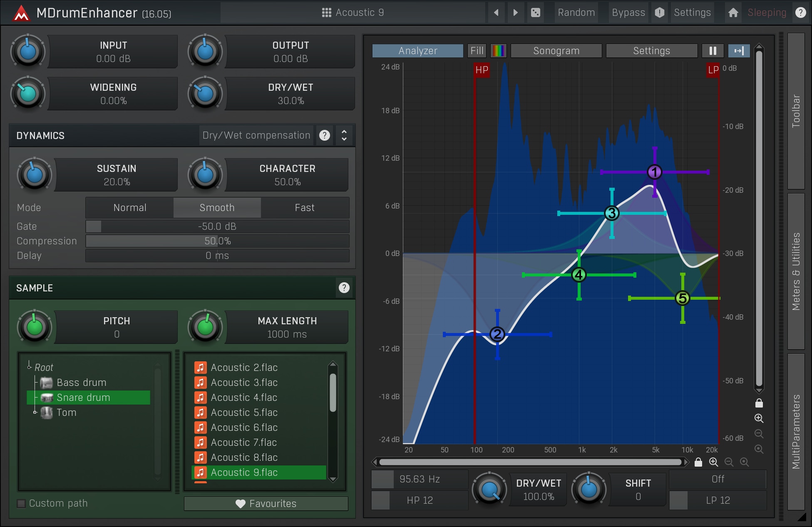Screen dimensions: 812x527
Task: Open the LP 12 filter type selector
Action: pos(718,500)
